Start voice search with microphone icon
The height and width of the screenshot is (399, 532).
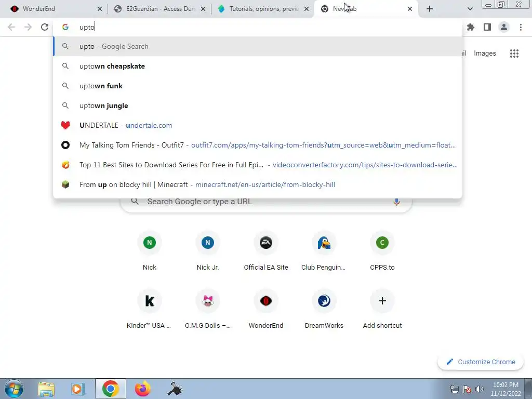pos(396,202)
